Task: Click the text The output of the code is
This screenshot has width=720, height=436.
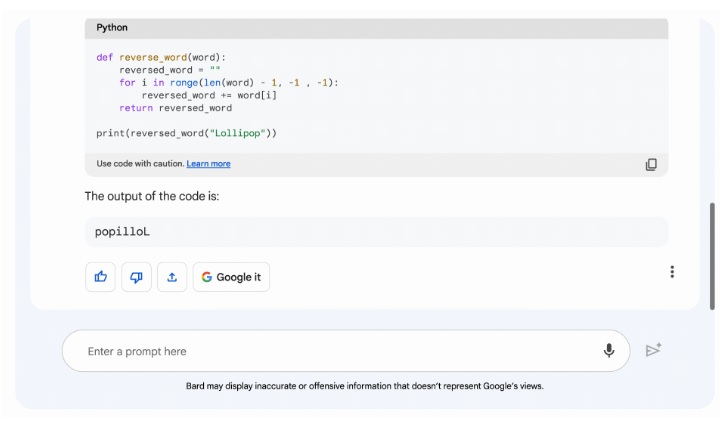Action: pyautogui.click(x=152, y=196)
